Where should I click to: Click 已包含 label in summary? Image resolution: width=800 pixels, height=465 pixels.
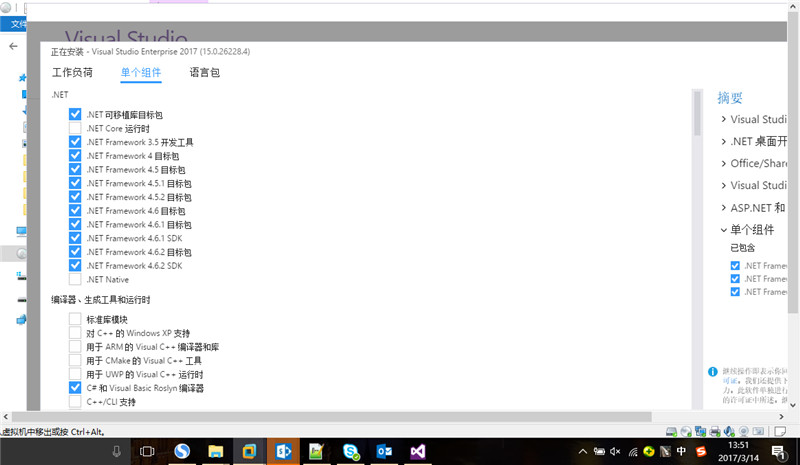(x=742, y=248)
